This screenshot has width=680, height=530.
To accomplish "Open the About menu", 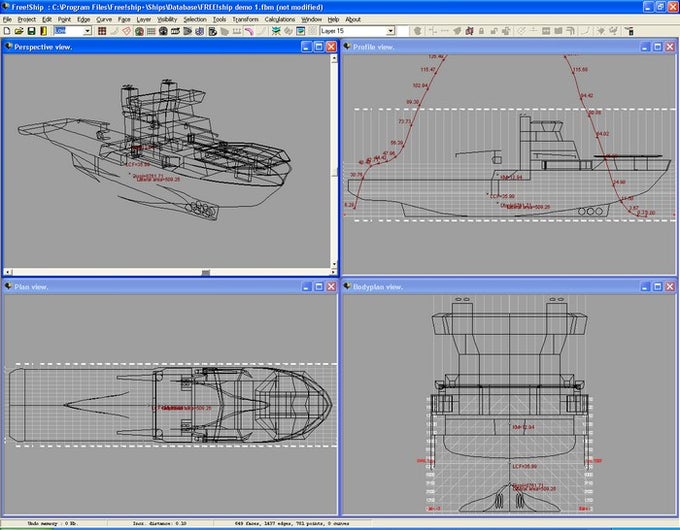I will (353, 20).
